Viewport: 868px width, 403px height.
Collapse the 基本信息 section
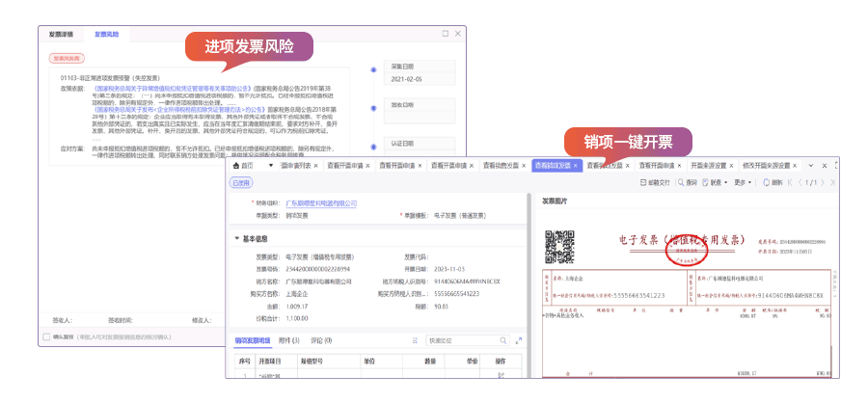point(237,238)
